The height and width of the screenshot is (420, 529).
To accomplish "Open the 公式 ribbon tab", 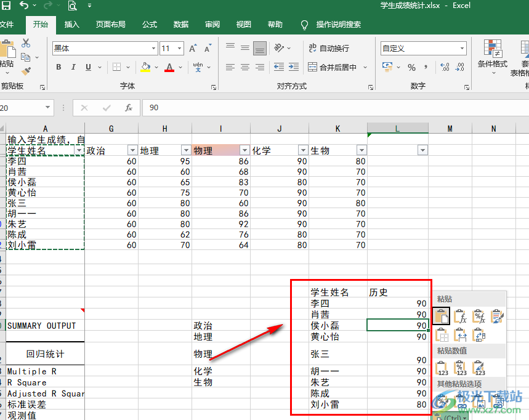I will tap(150, 24).
